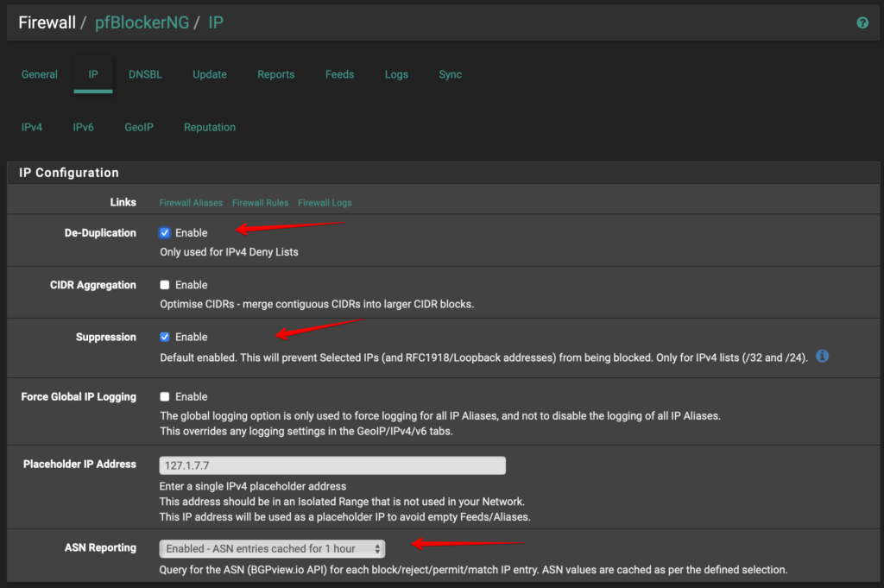Click the IP Configuration section header

click(x=69, y=173)
